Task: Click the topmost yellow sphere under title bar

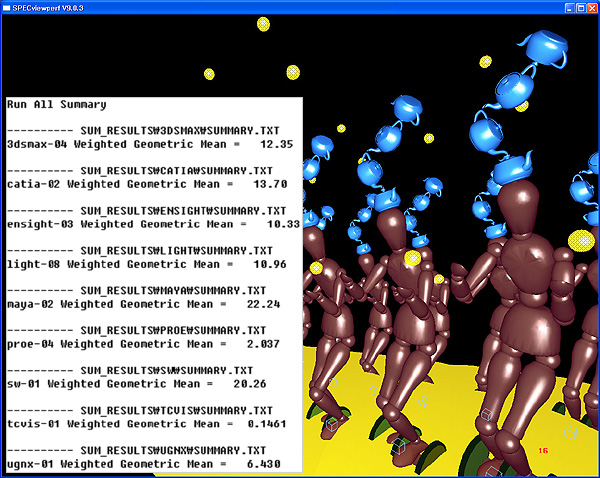Action: (x=264, y=23)
